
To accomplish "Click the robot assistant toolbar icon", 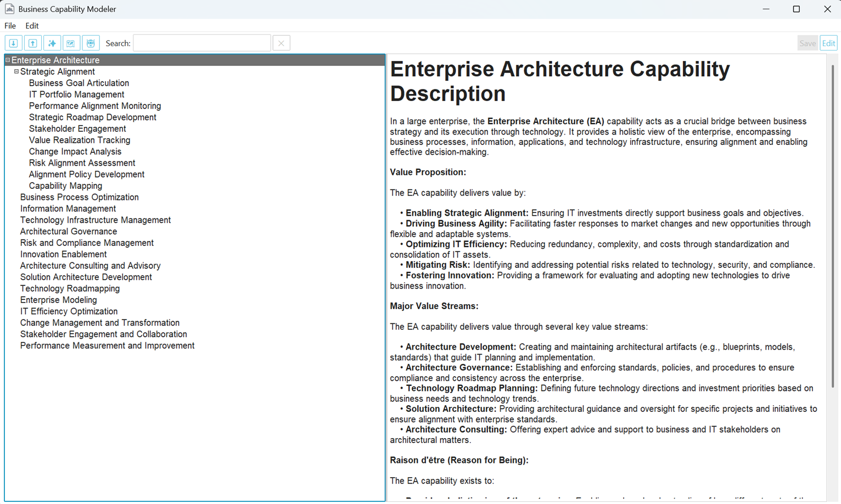I will (91, 43).
